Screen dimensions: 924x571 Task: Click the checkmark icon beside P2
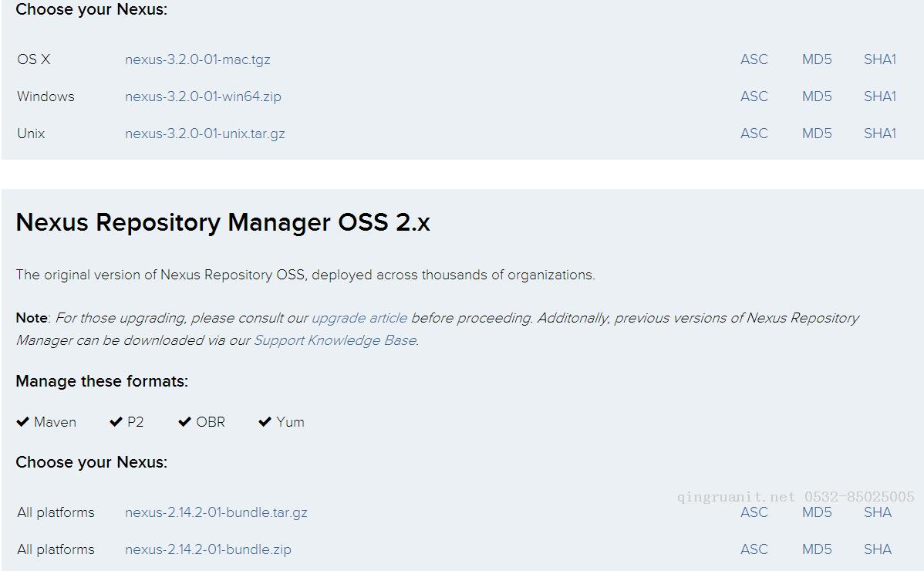[x=116, y=422]
